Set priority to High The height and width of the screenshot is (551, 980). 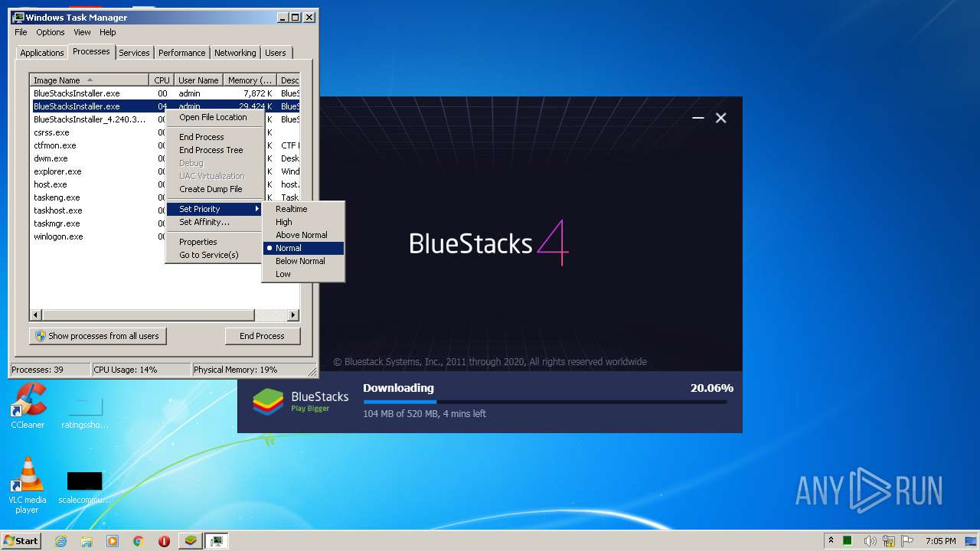pyautogui.click(x=303, y=222)
